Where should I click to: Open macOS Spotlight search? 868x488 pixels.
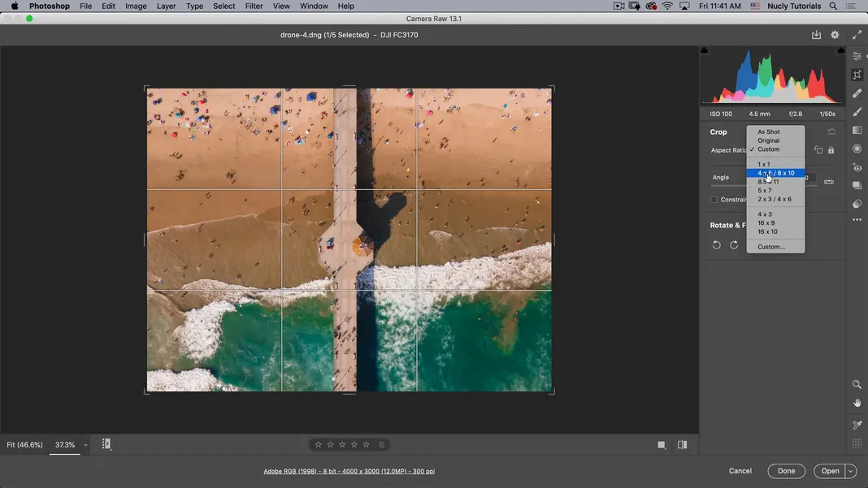[832, 6]
